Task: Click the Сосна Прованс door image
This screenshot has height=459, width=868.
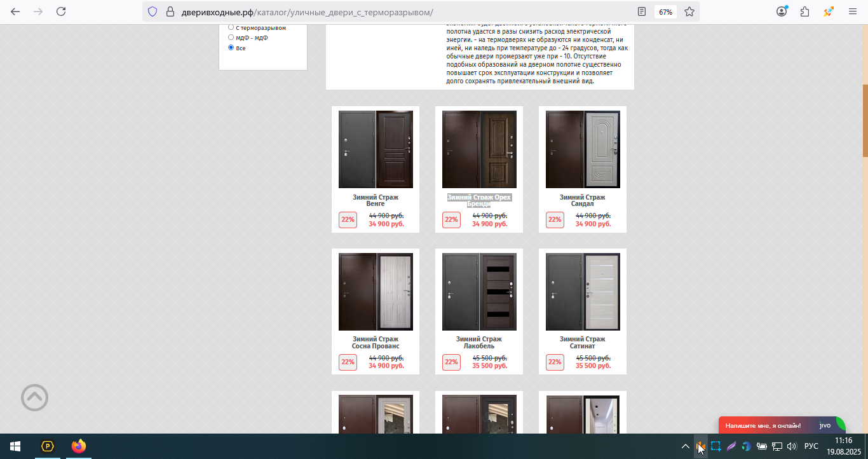Action: tap(376, 292)
